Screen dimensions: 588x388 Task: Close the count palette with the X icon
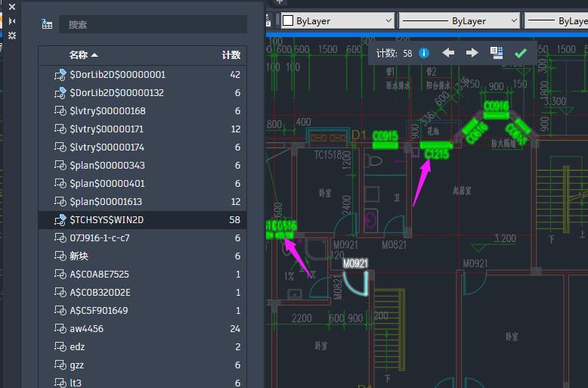click(12, 7)
